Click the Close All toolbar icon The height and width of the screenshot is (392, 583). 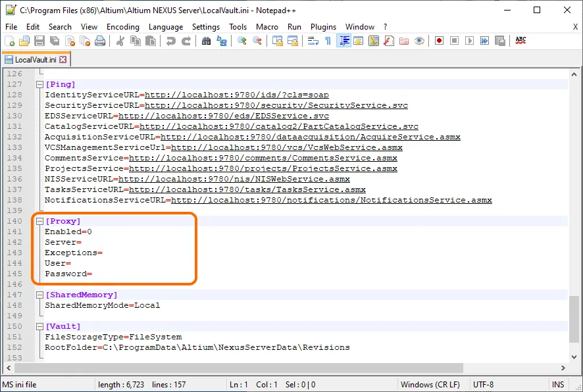[85, 41]
